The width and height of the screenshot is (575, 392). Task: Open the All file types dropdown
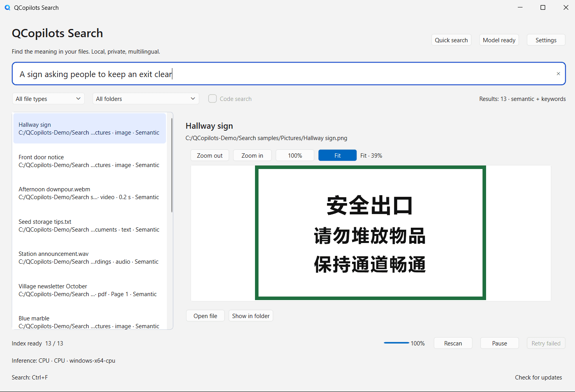pos(49,99)
